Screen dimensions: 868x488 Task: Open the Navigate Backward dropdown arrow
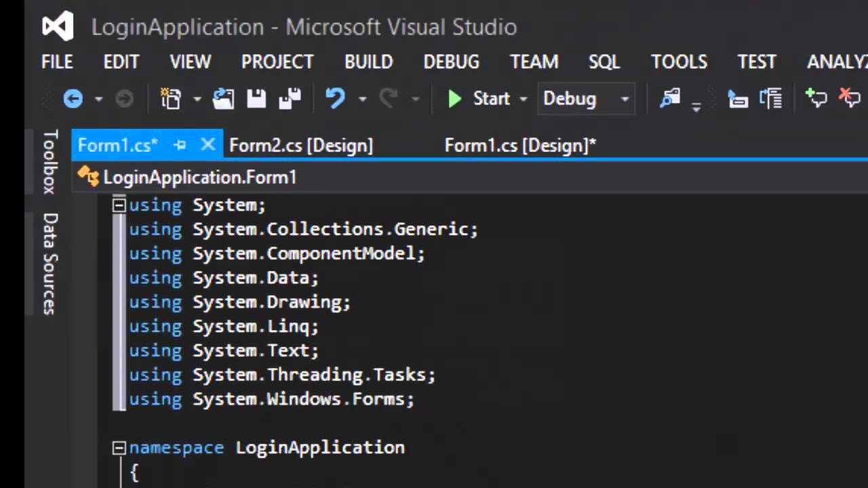pos(98,99)
